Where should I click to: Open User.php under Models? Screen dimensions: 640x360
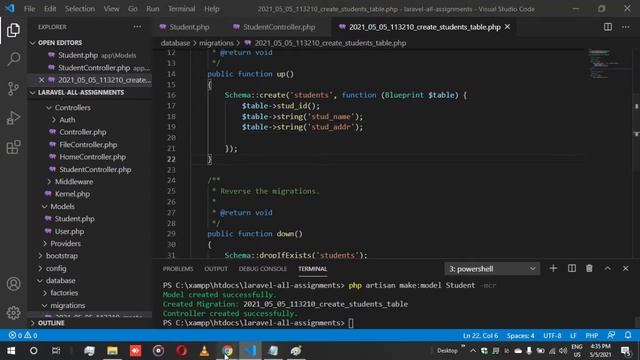(x=69, y=231)
